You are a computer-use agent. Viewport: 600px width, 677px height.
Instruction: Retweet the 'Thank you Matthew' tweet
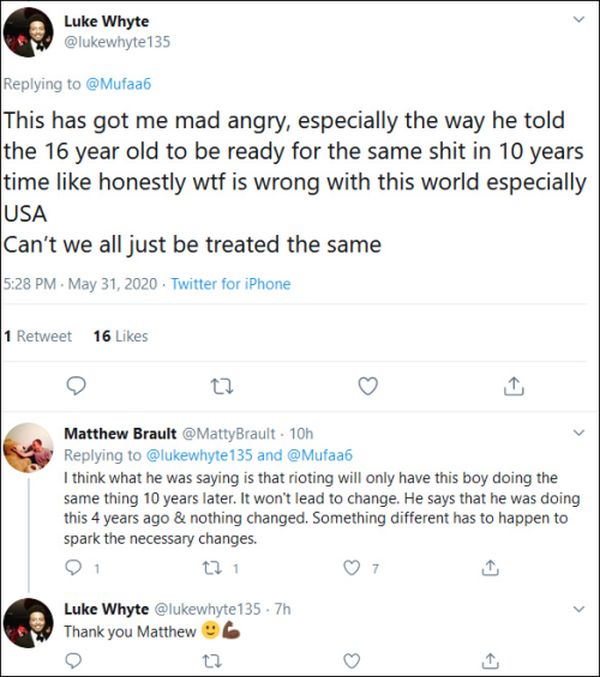pos(211,661)
